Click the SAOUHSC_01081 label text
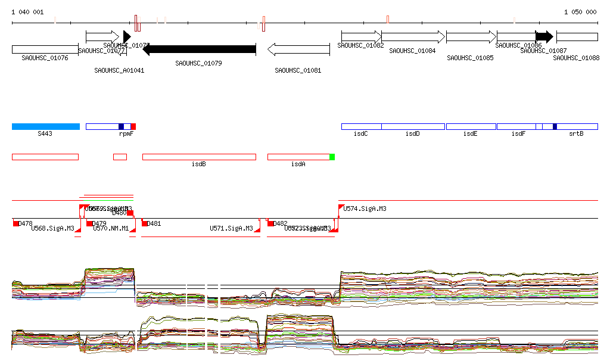This screenshot has width=610, height=364. point(298,70)
